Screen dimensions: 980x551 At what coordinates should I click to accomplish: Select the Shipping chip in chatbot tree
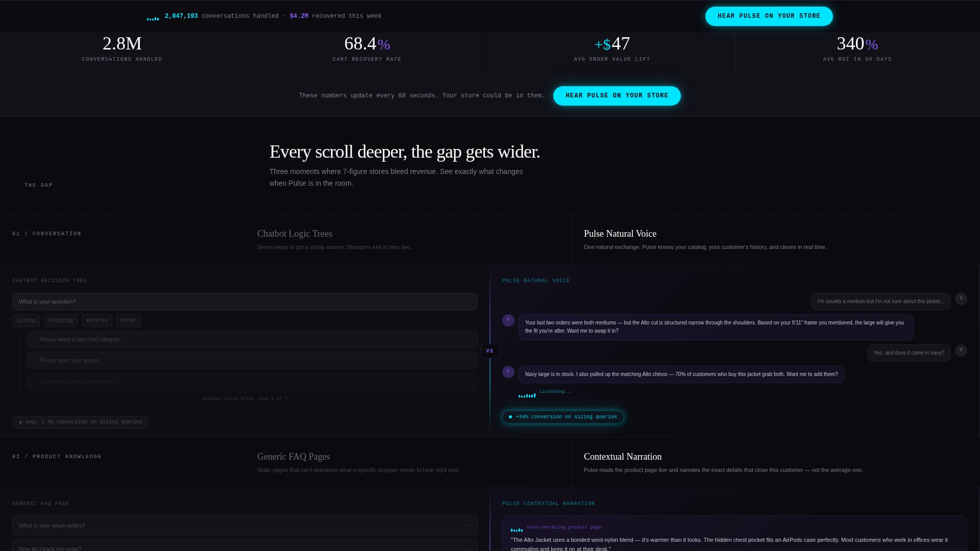pos(61,320)
